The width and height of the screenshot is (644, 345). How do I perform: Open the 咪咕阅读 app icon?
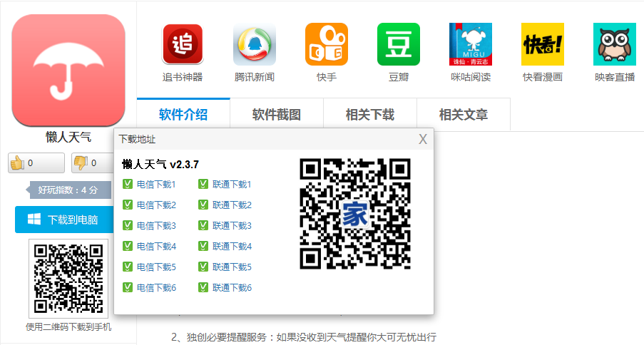pos(471,44)
